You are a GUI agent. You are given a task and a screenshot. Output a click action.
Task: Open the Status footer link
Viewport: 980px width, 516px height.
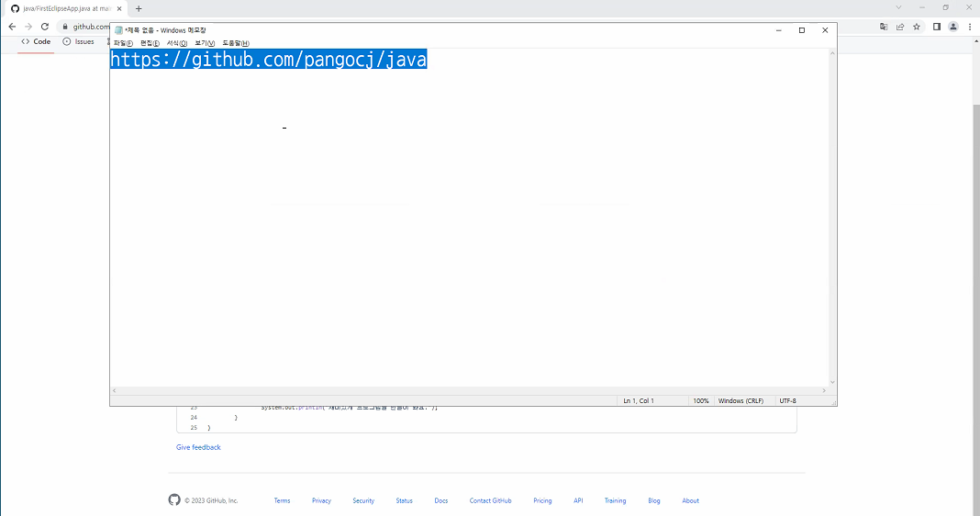click(x=404, y=500)
